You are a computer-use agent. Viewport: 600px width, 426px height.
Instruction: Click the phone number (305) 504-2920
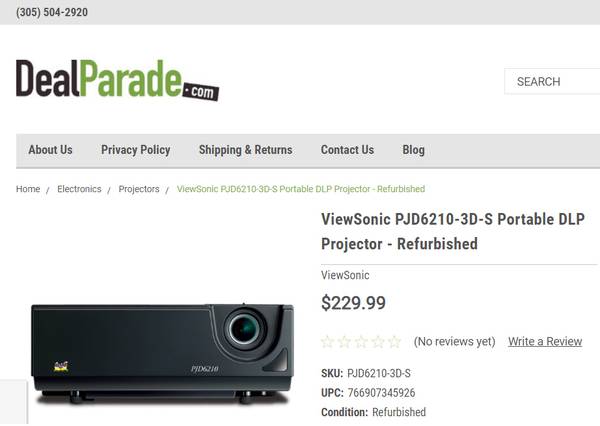tap(52, 12)
